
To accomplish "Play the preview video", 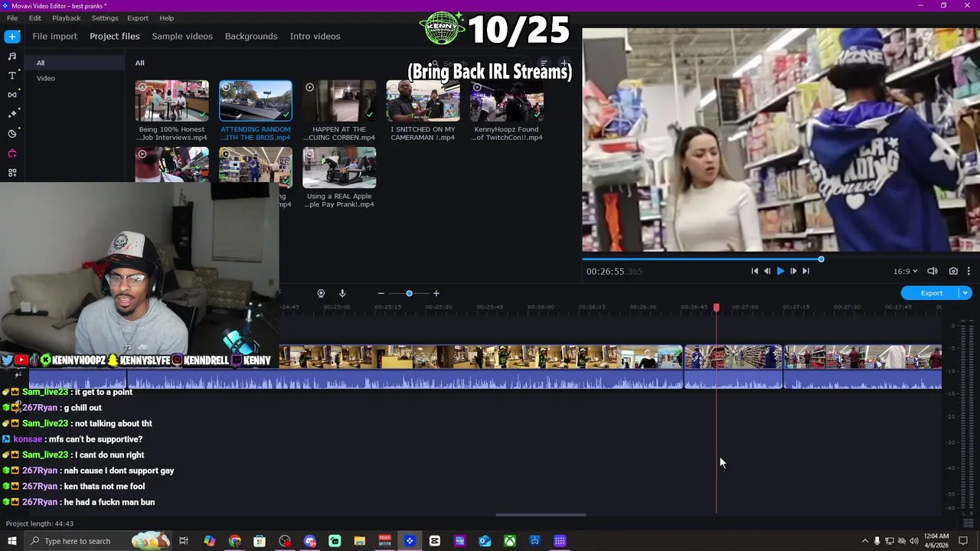I will click(x=780, y=271).
